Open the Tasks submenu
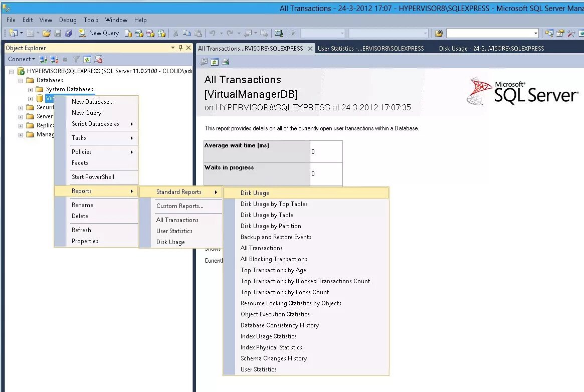584x392 pixels. pyautogui.click(x=96, y=138)
